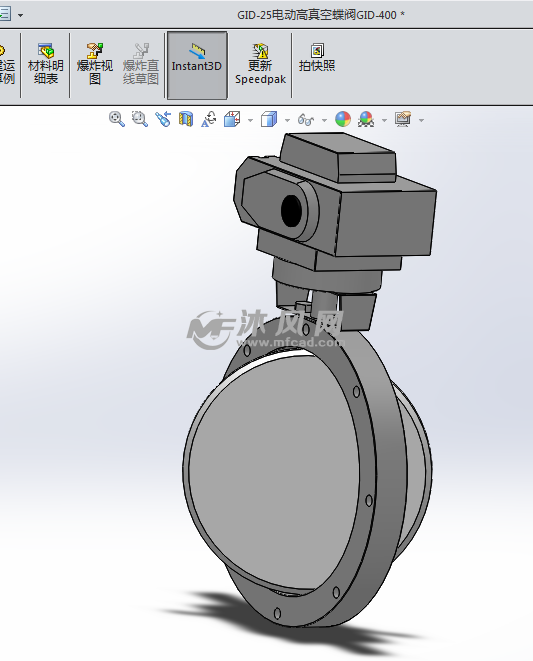Click the title-bar options list icon
This screenshot has height=661, width=533.
click(x=5, y=15)
